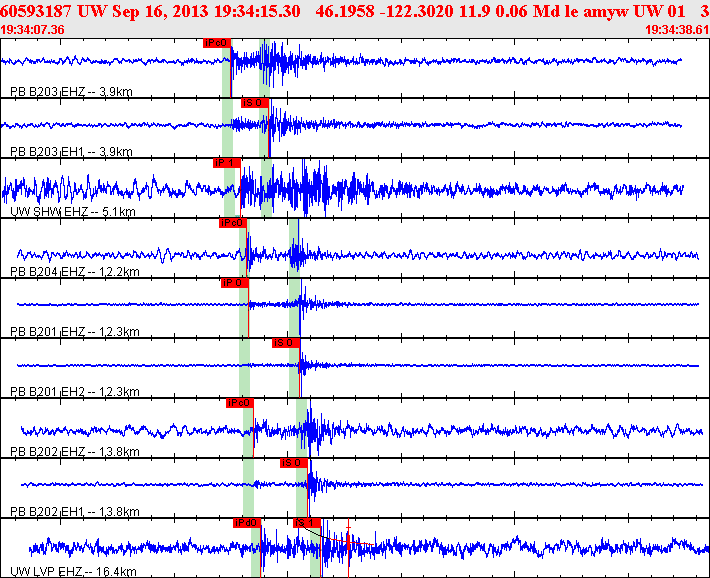Select the iS 0 pick flag on B203 EH1
The height and width of the screenshot is (578, 710).
[255, 103]
